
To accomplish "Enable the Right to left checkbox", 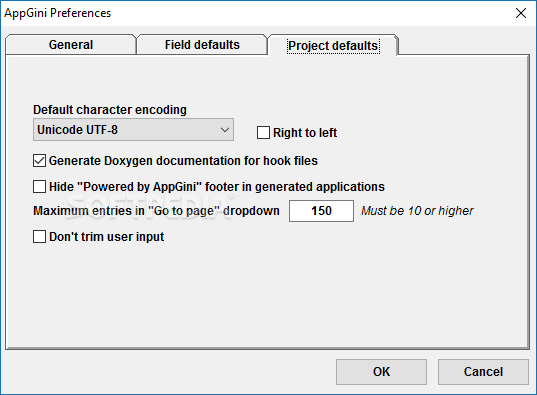I will coord(263,133).
